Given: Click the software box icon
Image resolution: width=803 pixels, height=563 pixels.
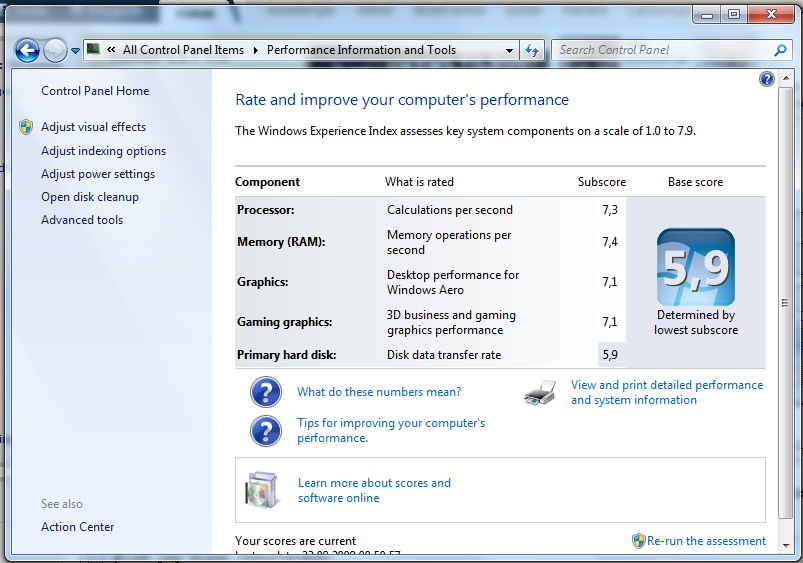Looking at the screenshot, I should (263, 490).
